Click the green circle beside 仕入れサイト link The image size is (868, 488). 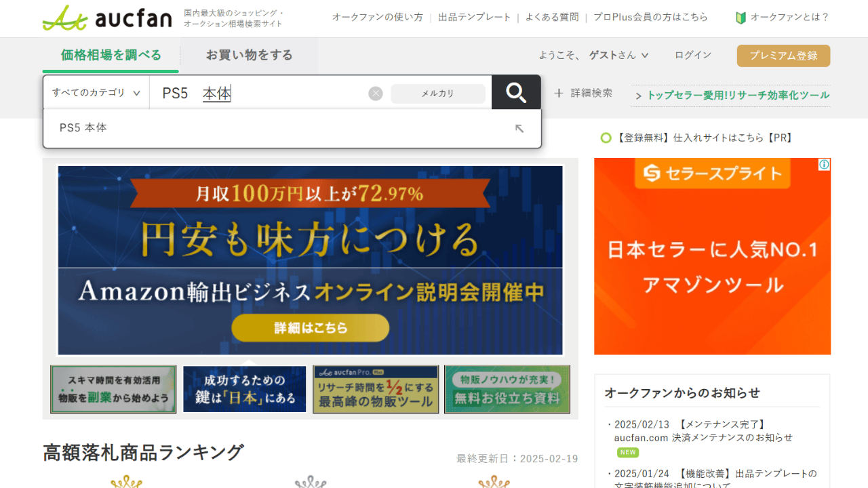[606, 138]
